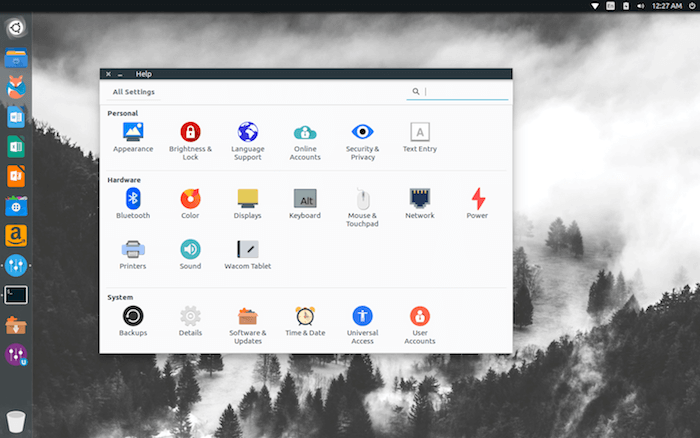The image size is (700, 438).
Task: Open Backups settings
Action: coord(133,321)
